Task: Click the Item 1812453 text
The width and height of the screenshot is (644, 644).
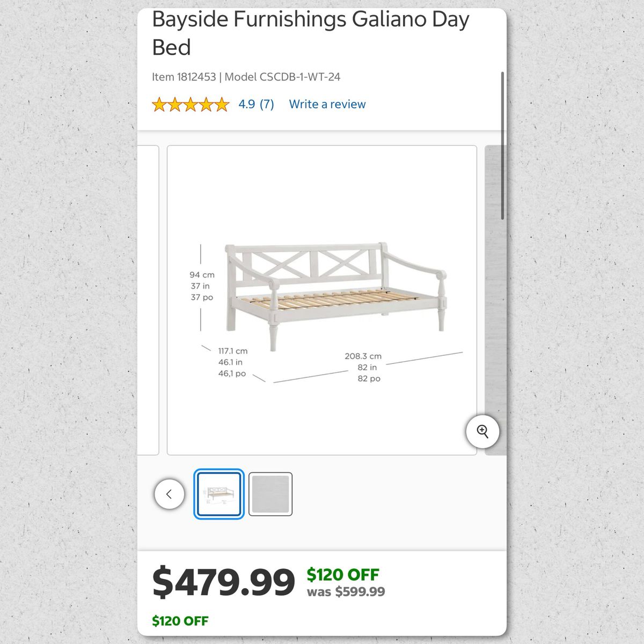Action: tap(183, 77)
